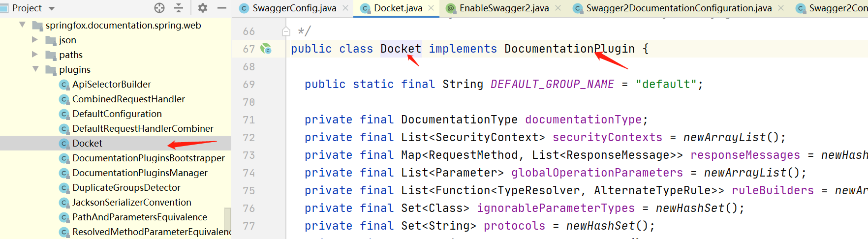Click the class icon beside ApiSelectorBuilder
Screen dimensions: 868x239
tap(64, 85)
